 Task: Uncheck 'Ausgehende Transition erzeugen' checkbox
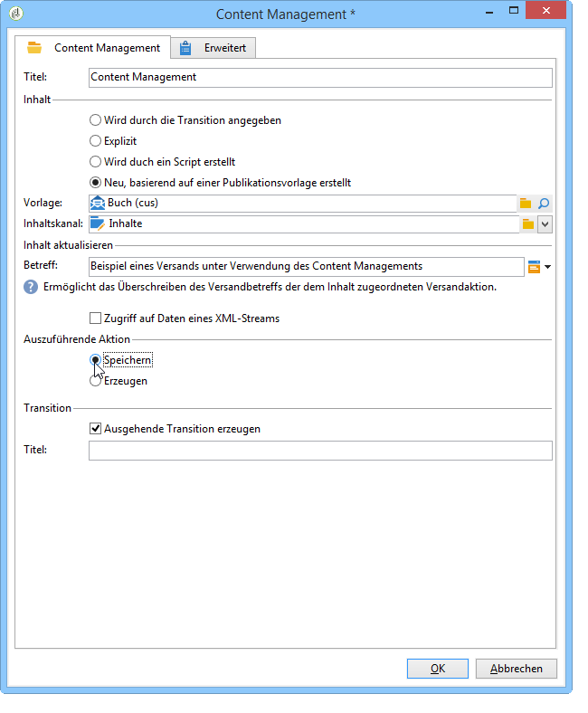[175, 429]
